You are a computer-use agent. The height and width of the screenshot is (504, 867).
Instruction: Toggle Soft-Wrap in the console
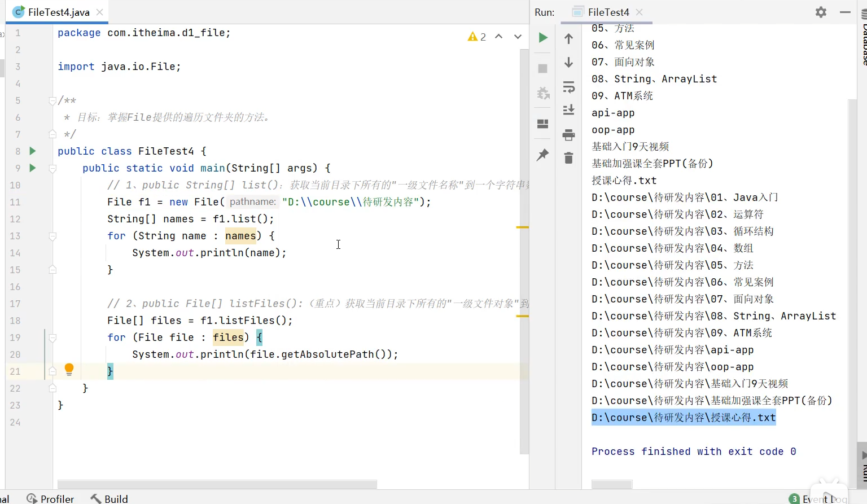click(568, 87)
